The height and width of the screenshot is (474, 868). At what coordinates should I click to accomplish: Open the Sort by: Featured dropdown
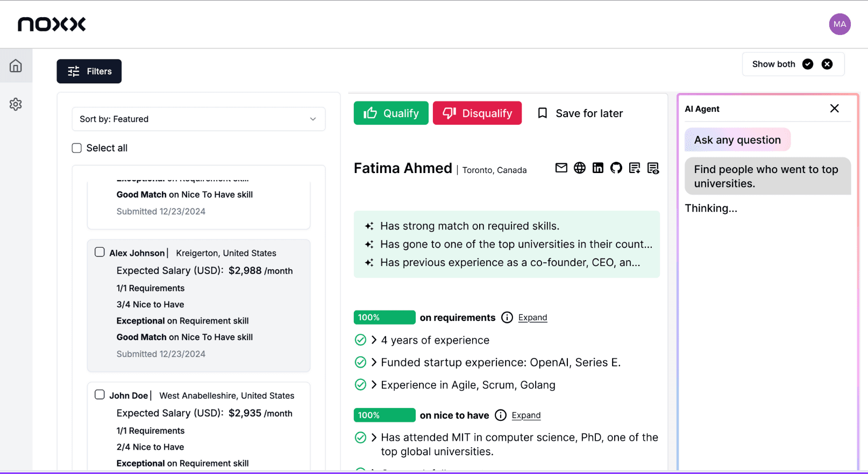pyautogui.click(x=198, y=119)
